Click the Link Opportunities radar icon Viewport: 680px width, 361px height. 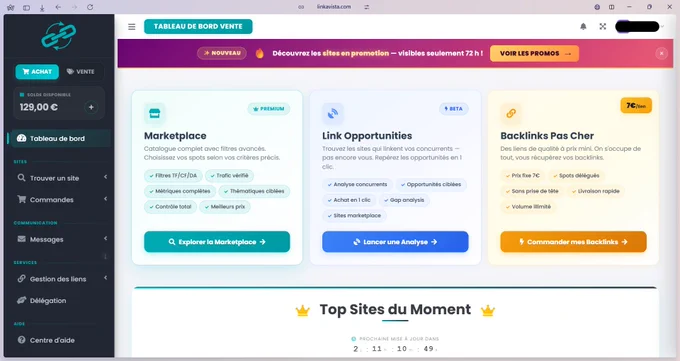coord(333,113)
